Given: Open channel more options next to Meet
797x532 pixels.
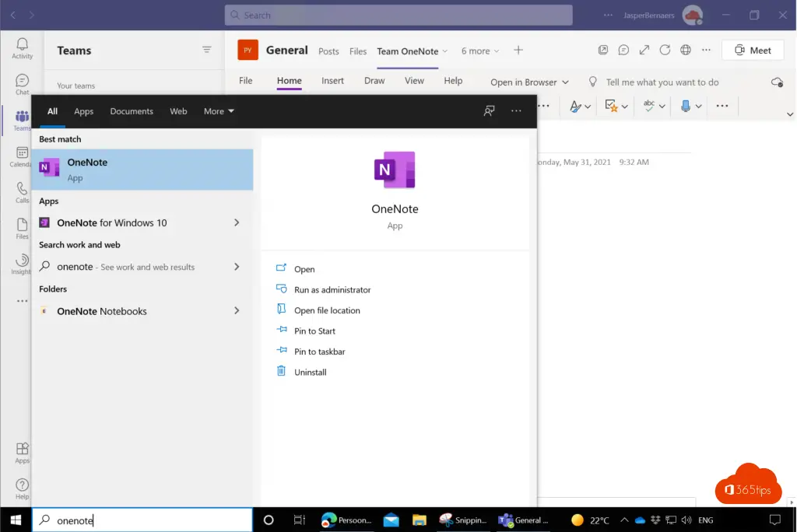Looking at the screenshot, I should click(706, 50).
